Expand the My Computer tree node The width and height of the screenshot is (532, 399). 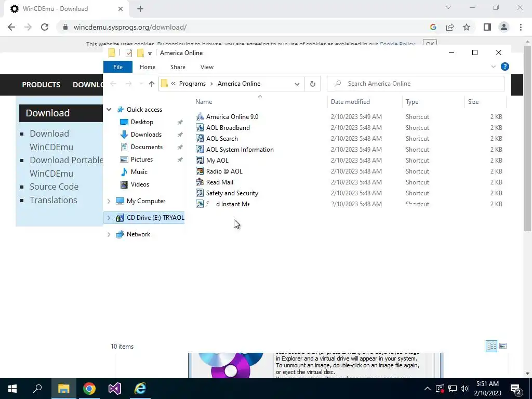pyautogui.click(x=109, y=201)
